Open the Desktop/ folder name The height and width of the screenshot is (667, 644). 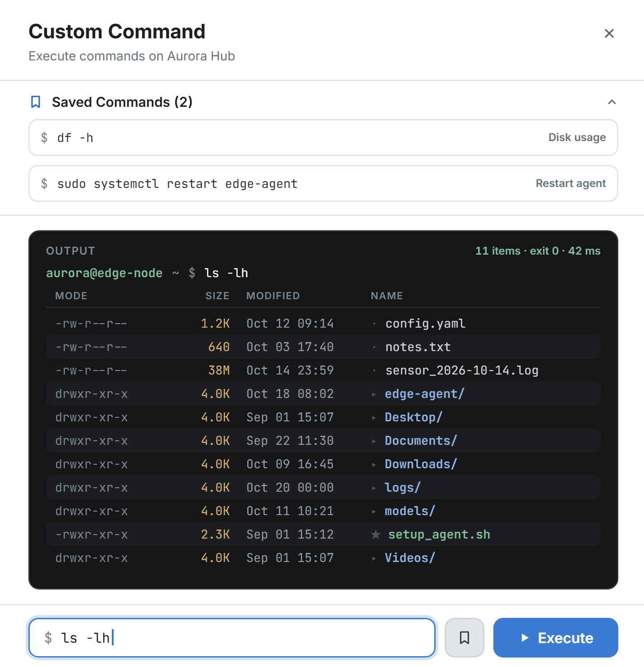[x=414, y=417]
